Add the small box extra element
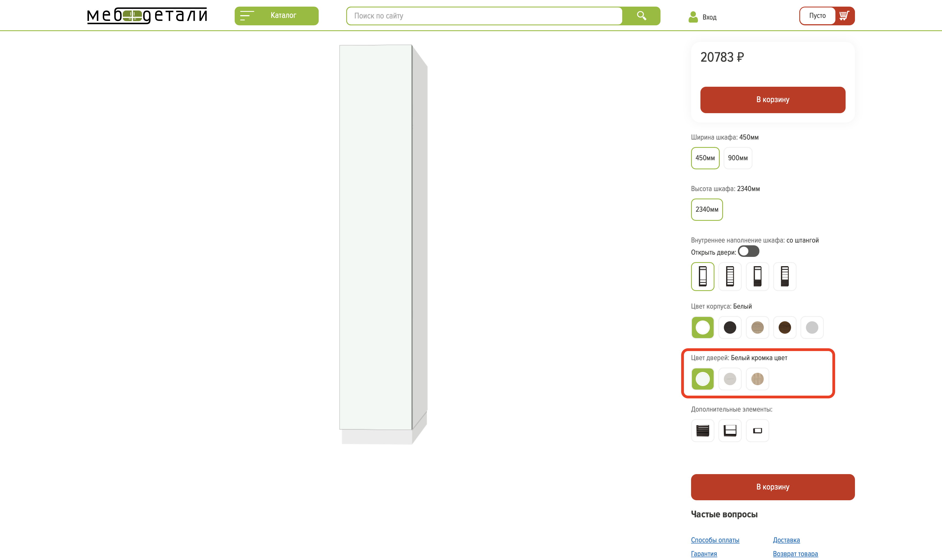 pyautogui.click(x=757, y=431)
